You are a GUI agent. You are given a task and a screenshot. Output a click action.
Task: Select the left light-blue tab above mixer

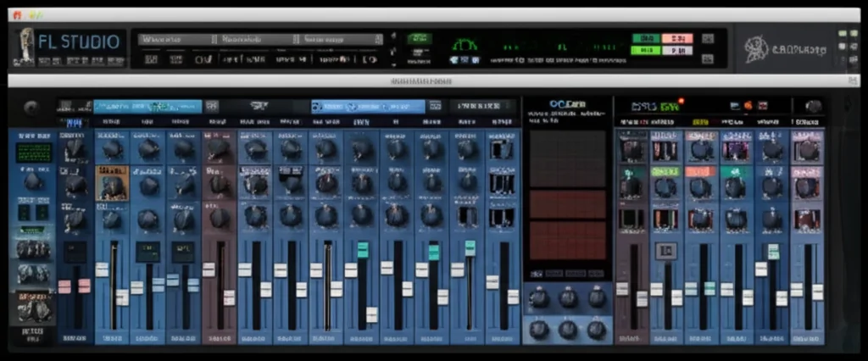pyautogui.click(x=147, y=106)
